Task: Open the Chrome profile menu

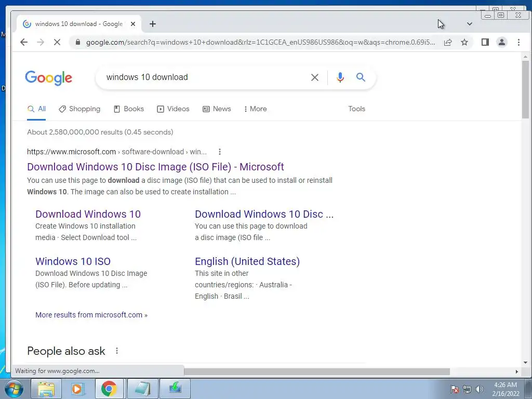Action: [501, 42]
